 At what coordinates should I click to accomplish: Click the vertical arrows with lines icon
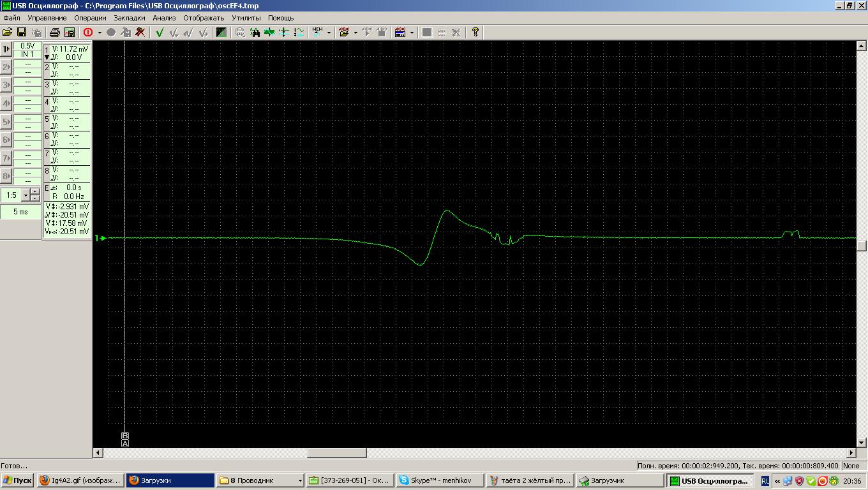284,32
